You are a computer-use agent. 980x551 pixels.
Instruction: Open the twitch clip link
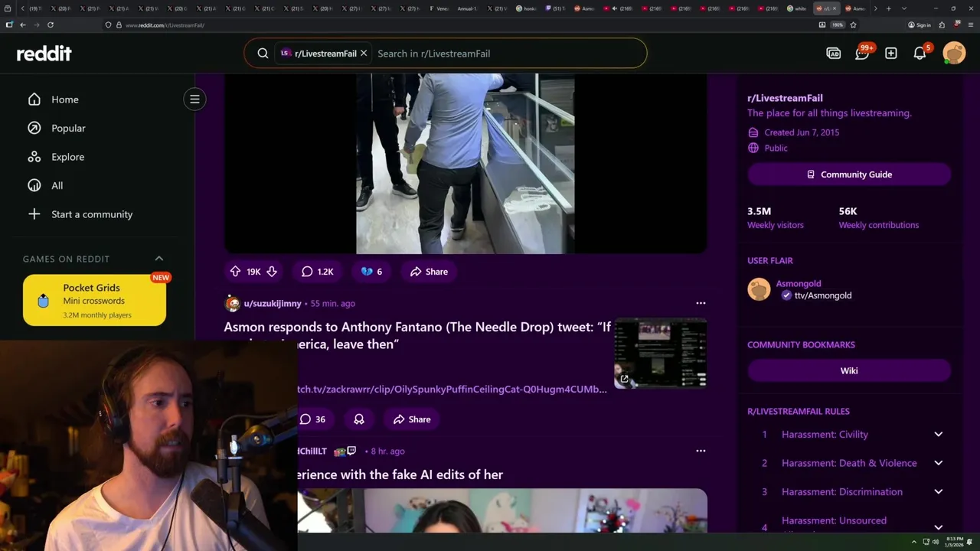[452, 390]
